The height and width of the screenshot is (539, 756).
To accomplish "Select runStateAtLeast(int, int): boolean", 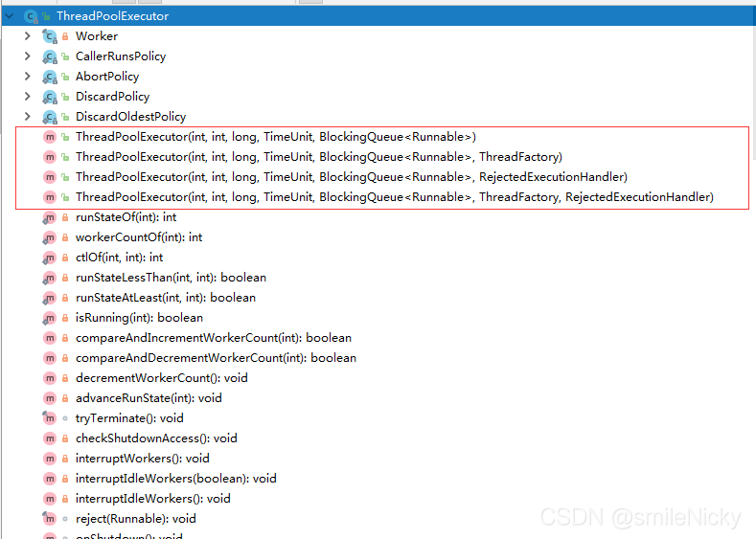I will pos(166,298).
